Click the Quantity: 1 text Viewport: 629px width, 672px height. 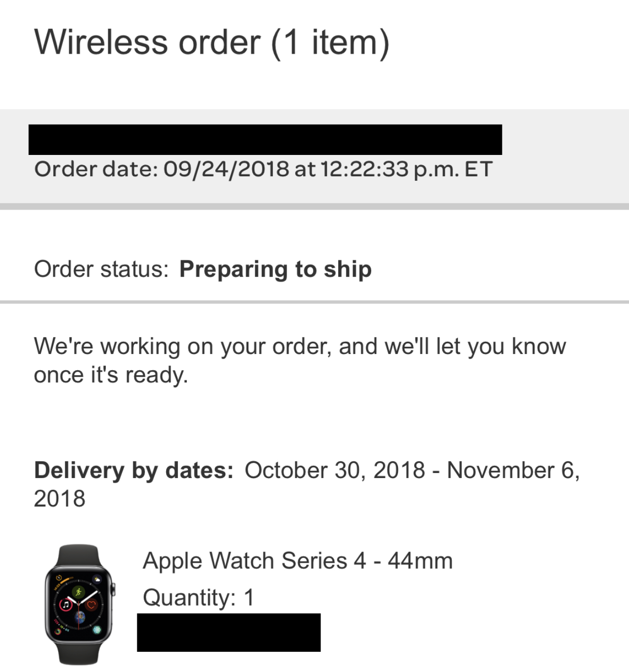pyautogui.click(x=198, y=598)
